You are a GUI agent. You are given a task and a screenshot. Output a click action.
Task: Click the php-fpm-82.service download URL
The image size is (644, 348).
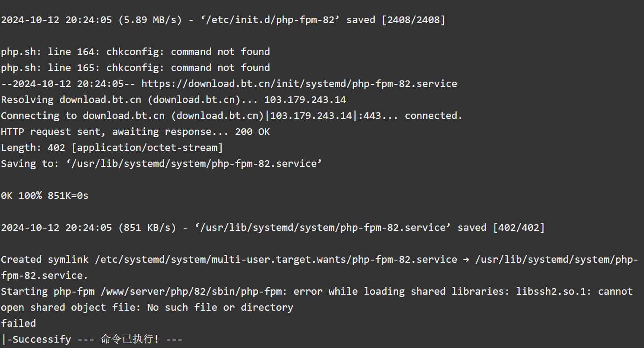coord(299,83)
